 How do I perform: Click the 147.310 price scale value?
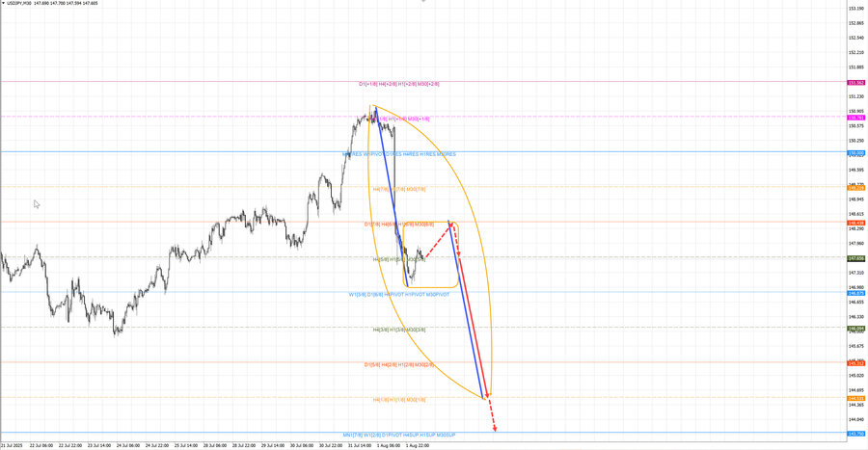(856, 273)
